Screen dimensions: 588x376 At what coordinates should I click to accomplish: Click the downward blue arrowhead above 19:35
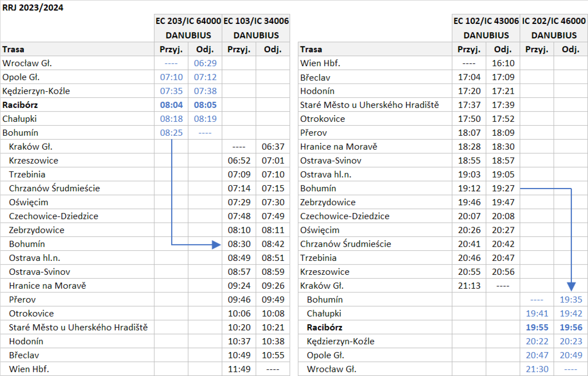(x=571, y=286)
